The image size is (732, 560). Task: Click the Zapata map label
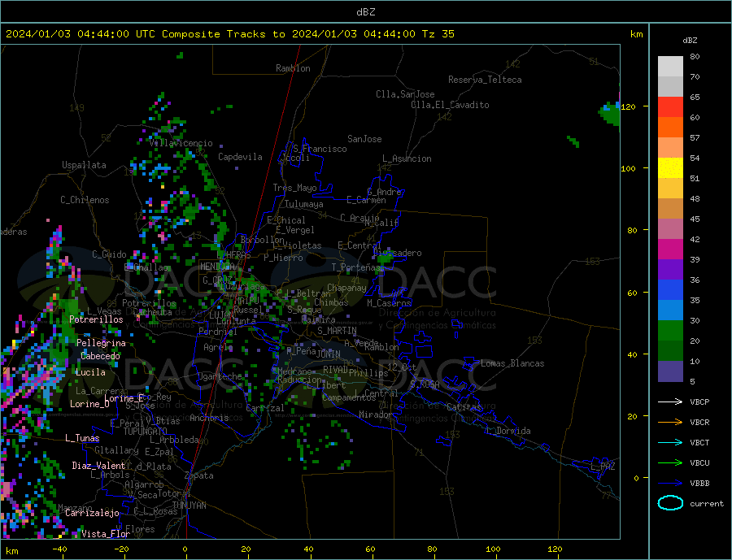pos(199,475)
